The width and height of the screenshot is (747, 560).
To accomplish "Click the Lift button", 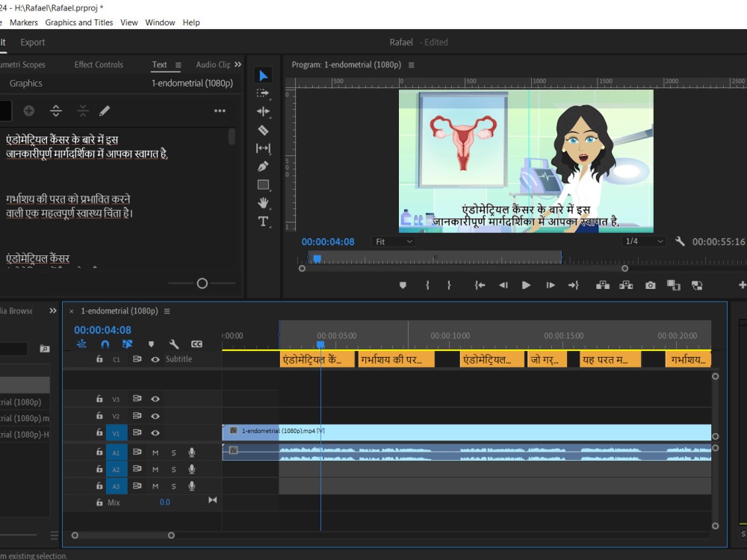I will pyautogui.click(x=603, y=285).
